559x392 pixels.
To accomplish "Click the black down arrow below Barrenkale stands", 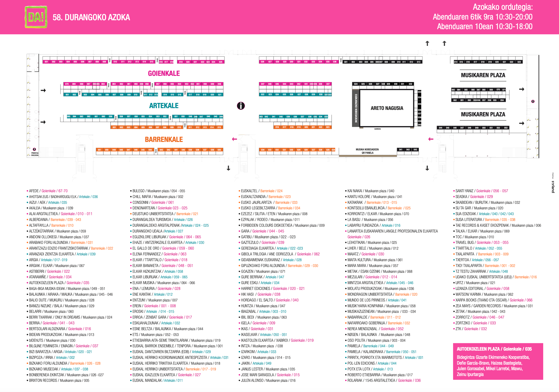I will point(228,168).
